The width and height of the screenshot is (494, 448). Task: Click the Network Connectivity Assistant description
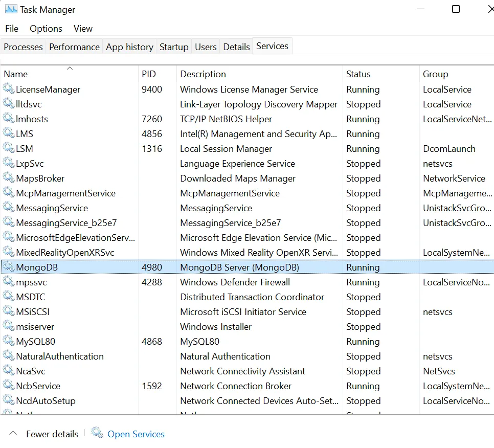242,371
